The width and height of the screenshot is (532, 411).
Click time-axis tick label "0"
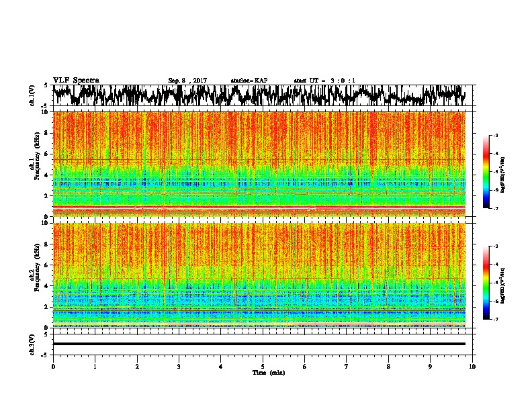click(x=53, y=367)
